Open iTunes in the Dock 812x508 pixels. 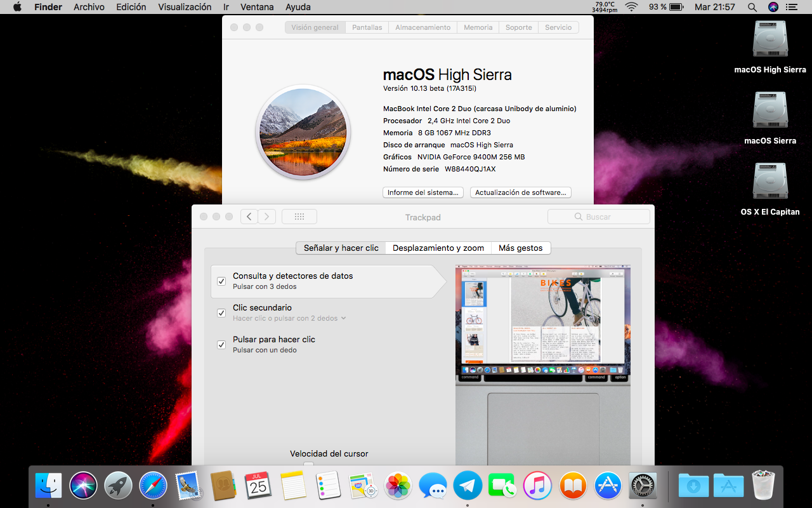tap(538, 486)
